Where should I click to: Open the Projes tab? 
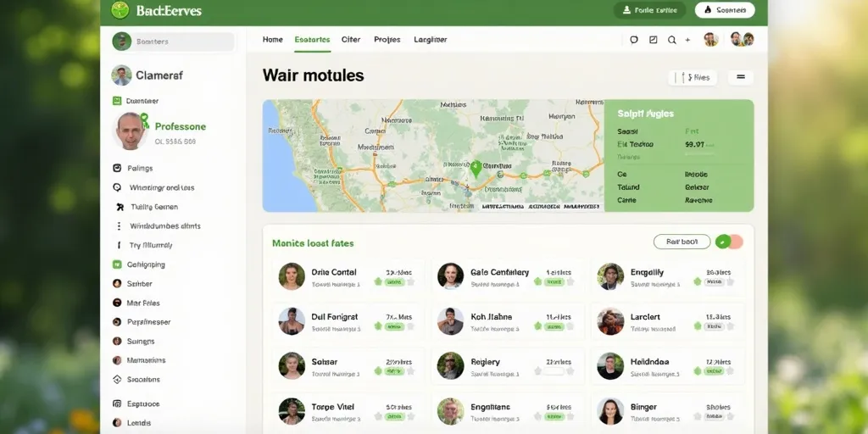pos(387,40)
